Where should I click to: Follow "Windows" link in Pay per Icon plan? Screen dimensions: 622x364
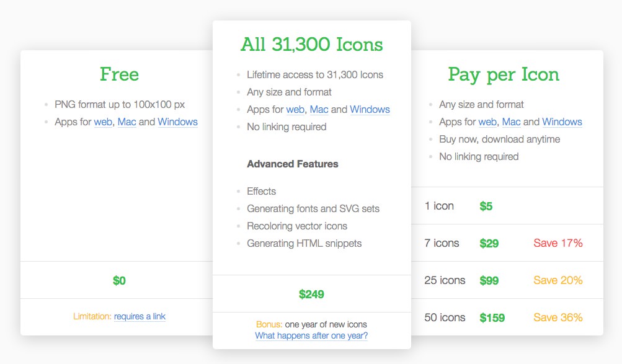click(x=562, y=122)
